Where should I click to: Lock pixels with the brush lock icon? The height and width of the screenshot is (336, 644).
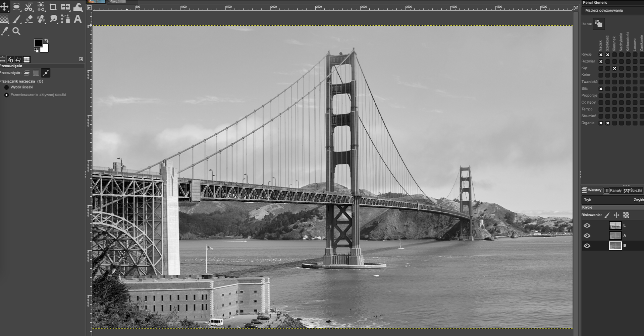(607, 215)
